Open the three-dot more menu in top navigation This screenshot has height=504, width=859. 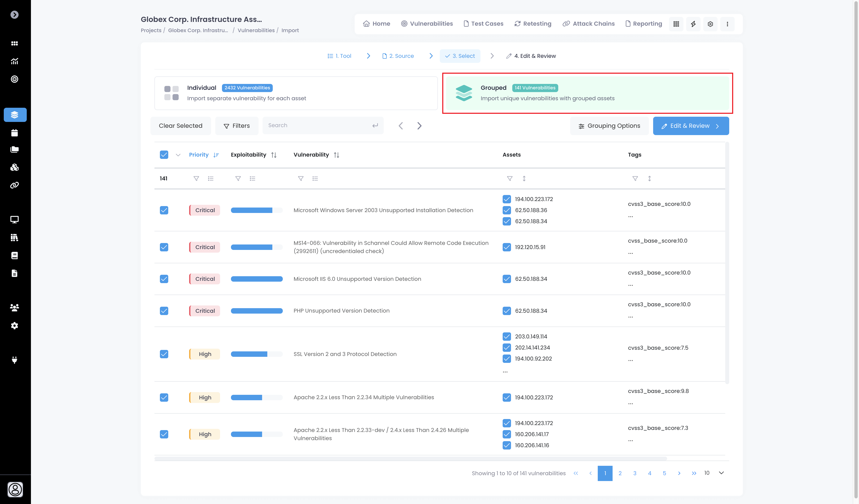(x=727, y=24)
